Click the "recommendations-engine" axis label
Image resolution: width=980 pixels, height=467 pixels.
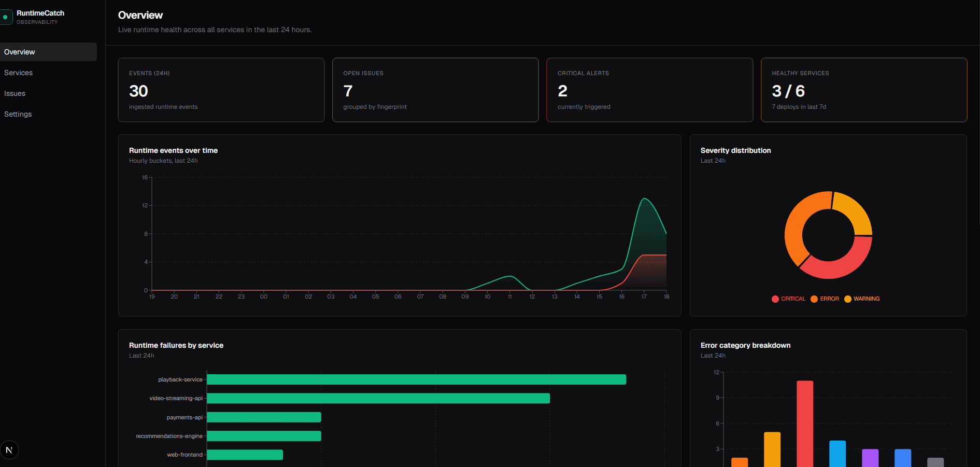tap(169, 436)
